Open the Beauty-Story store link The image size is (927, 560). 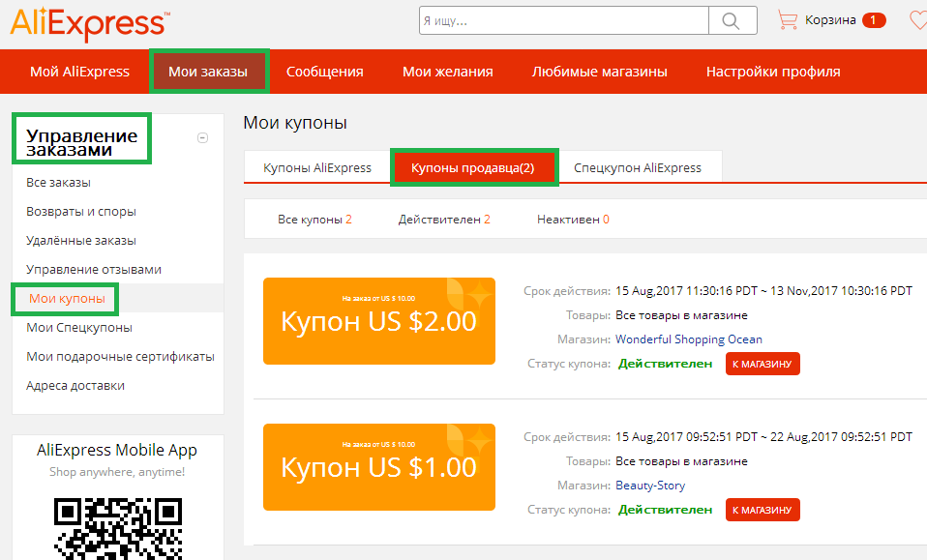pyautogui.click(x=650, y=485)
